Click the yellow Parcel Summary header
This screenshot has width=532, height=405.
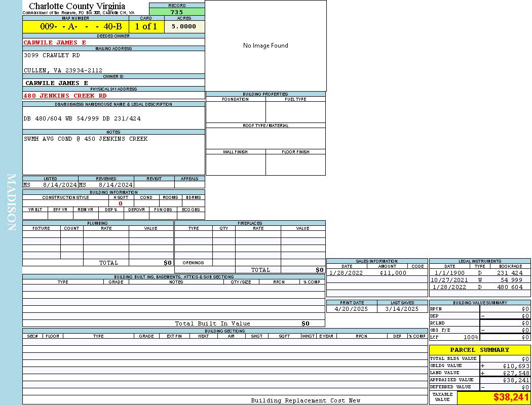coord(479,350)
